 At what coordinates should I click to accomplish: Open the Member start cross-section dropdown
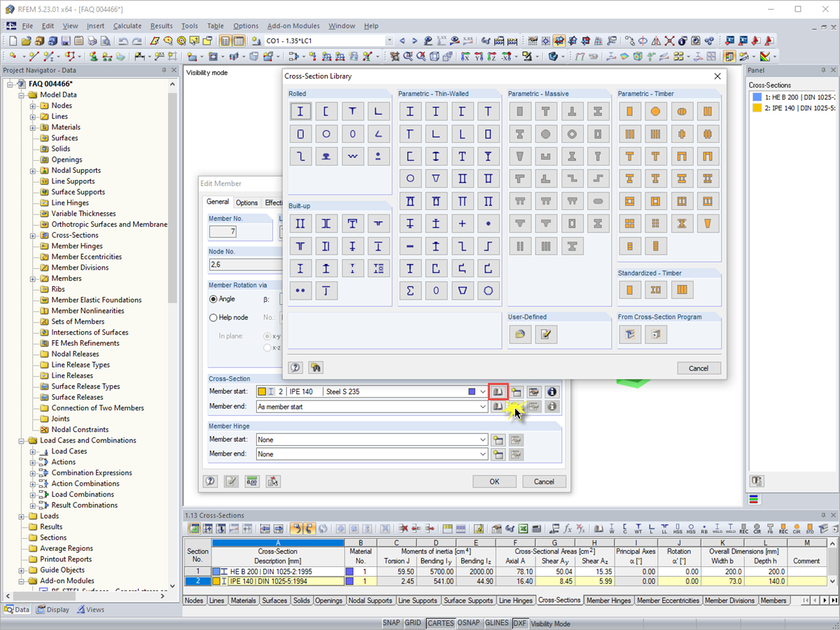482,391
